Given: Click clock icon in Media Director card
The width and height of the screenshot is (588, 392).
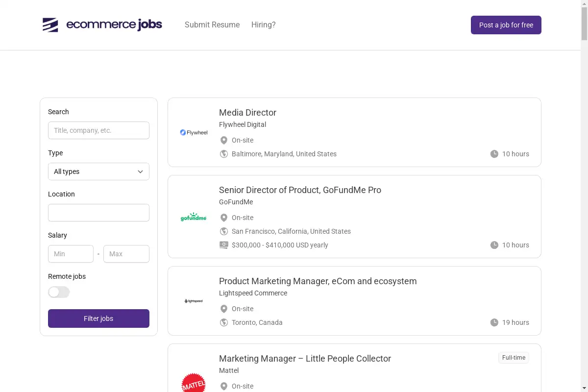Looking at the screenshot, I should click(494, 154).
